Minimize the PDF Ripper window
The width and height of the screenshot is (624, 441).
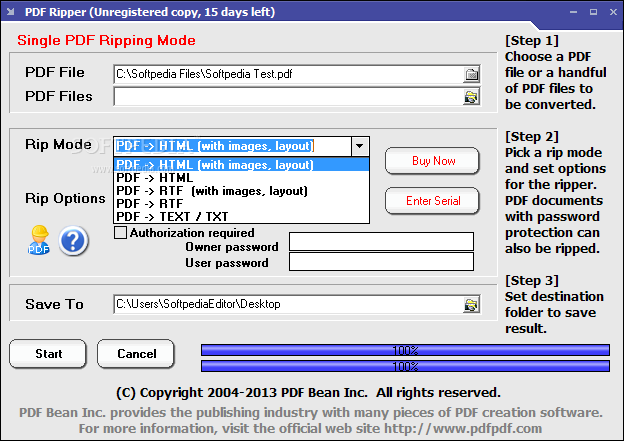pyautogui.click(x=573, y=12)
